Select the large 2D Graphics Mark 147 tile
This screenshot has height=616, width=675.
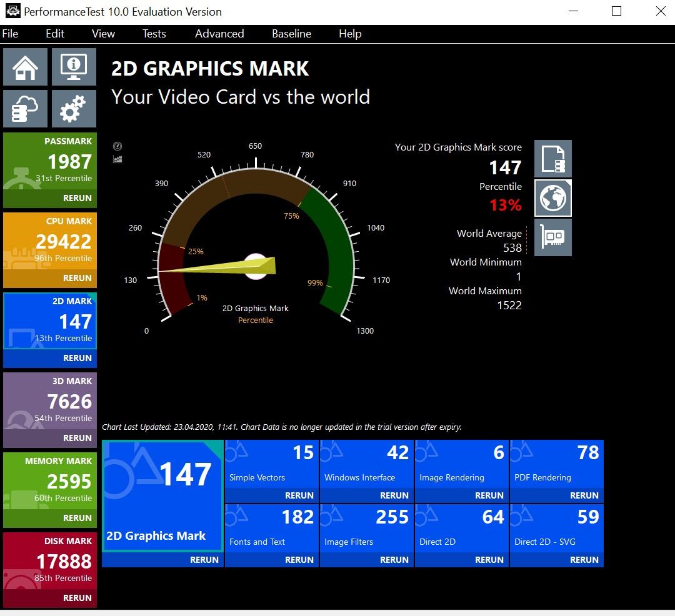162,495
